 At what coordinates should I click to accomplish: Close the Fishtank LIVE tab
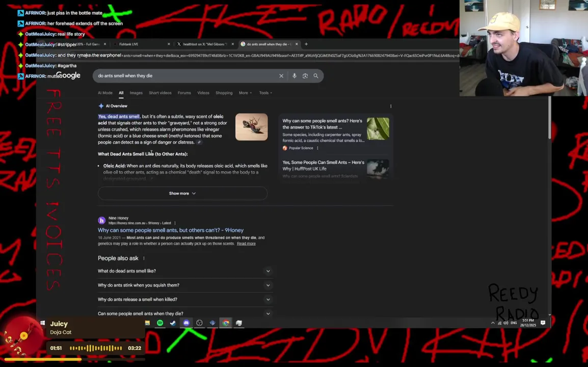coord(169,44)
